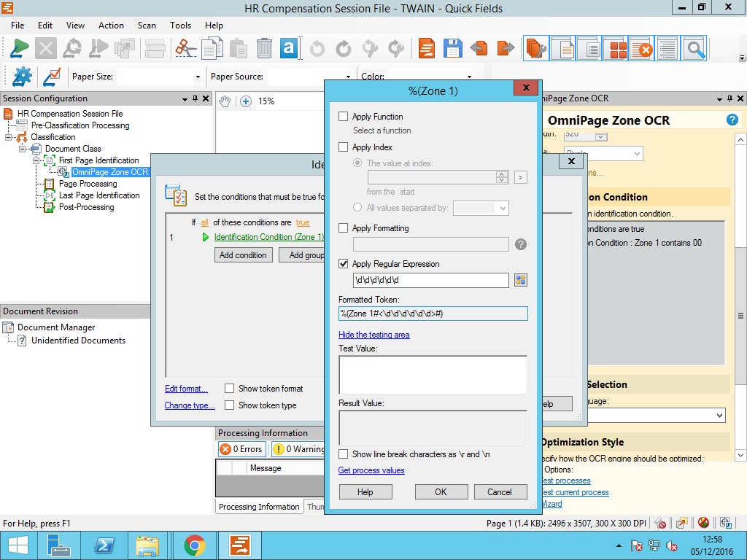The width and height of the screenshot is (747, 560).
Task: Click the blue gear scanner settings icon
Action: pyautogui.click(x=23, y=77)
